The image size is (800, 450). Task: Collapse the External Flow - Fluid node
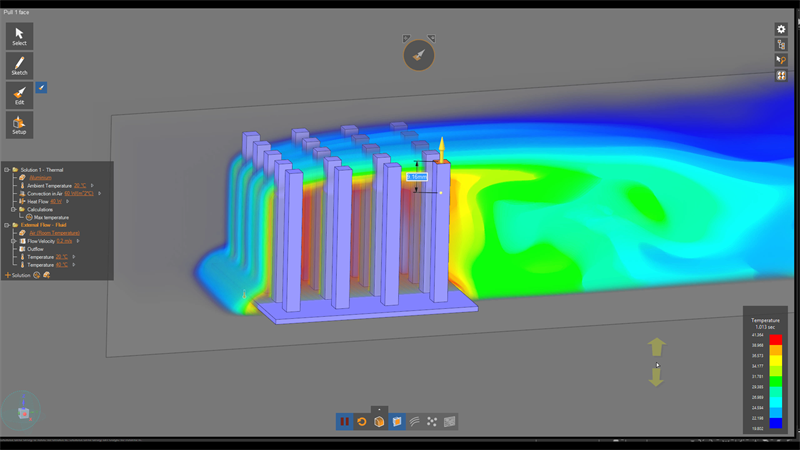coord(6,225)
